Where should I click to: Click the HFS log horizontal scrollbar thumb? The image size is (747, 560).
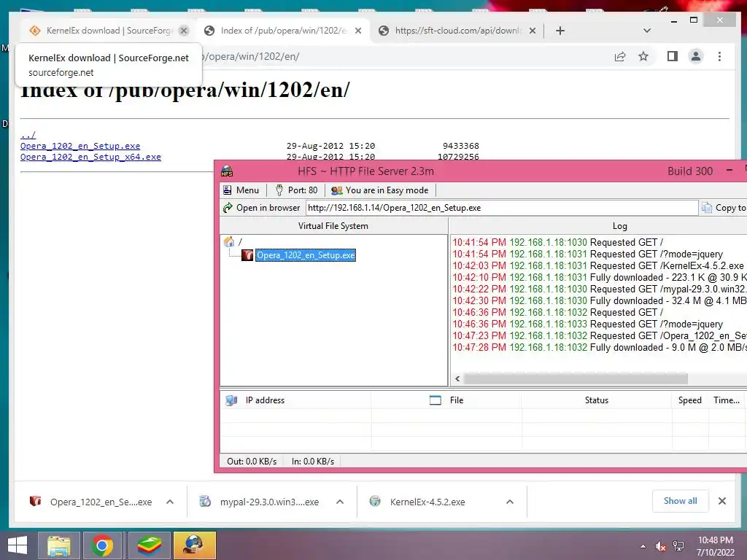pyautogui.click(x=576, y=379)
